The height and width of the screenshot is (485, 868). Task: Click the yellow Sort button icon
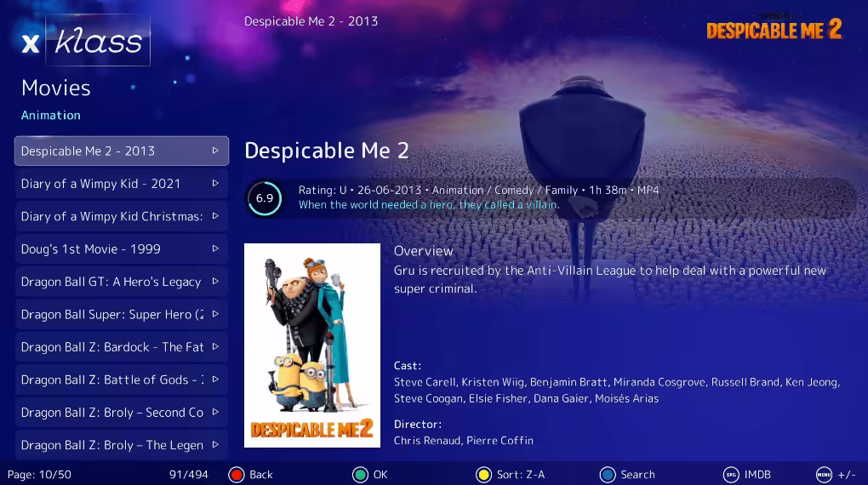click(484, 475)
